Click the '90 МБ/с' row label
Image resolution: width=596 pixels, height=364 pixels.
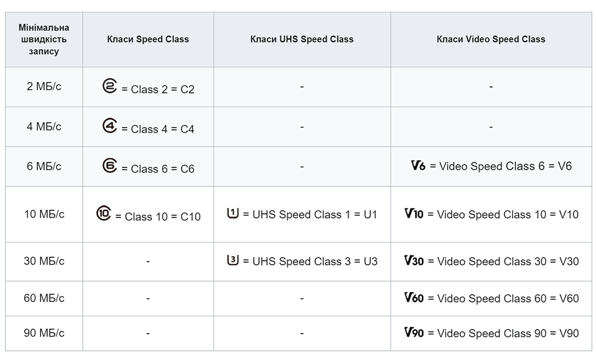click(x=44, y=333)
